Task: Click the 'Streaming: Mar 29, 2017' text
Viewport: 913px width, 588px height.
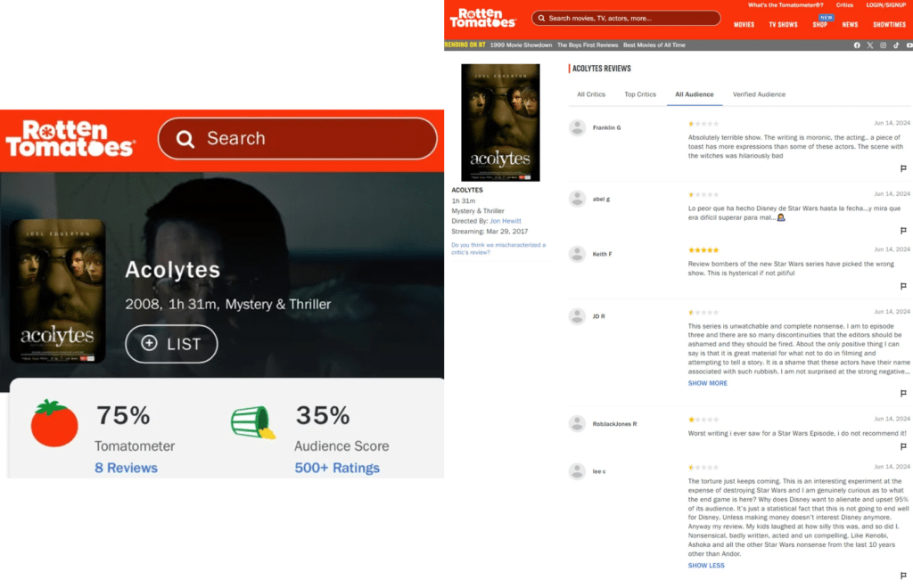Action: (489, 232)
